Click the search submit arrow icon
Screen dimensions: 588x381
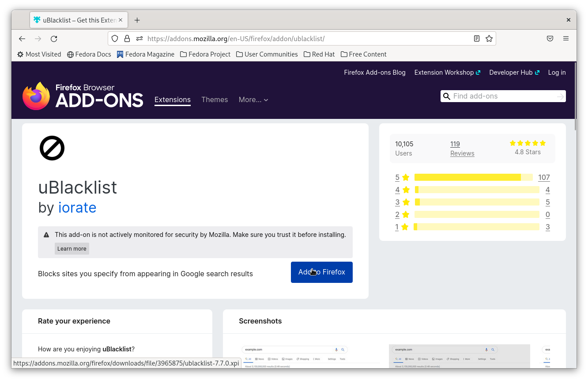tap(560, 96)
